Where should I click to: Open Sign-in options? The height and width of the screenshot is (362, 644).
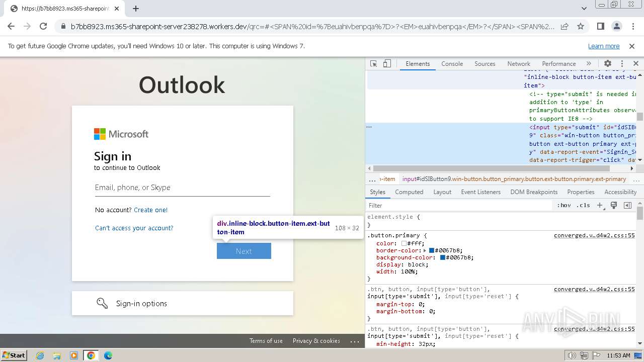pos(183,303)
